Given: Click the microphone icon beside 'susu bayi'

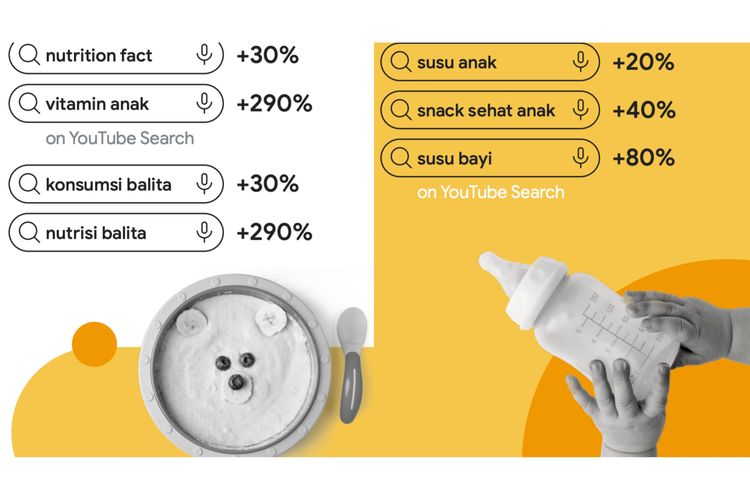Looking at the screenshot, I should tap(580, 158).
